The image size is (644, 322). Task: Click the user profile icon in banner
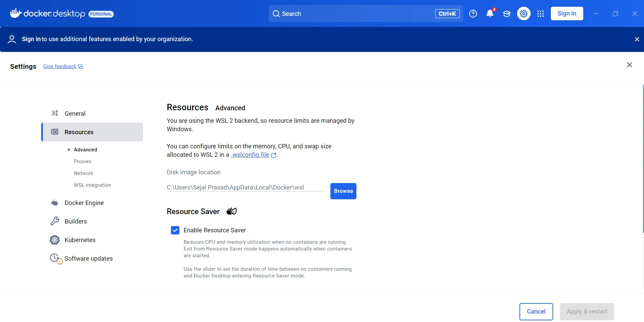point(12,39)
